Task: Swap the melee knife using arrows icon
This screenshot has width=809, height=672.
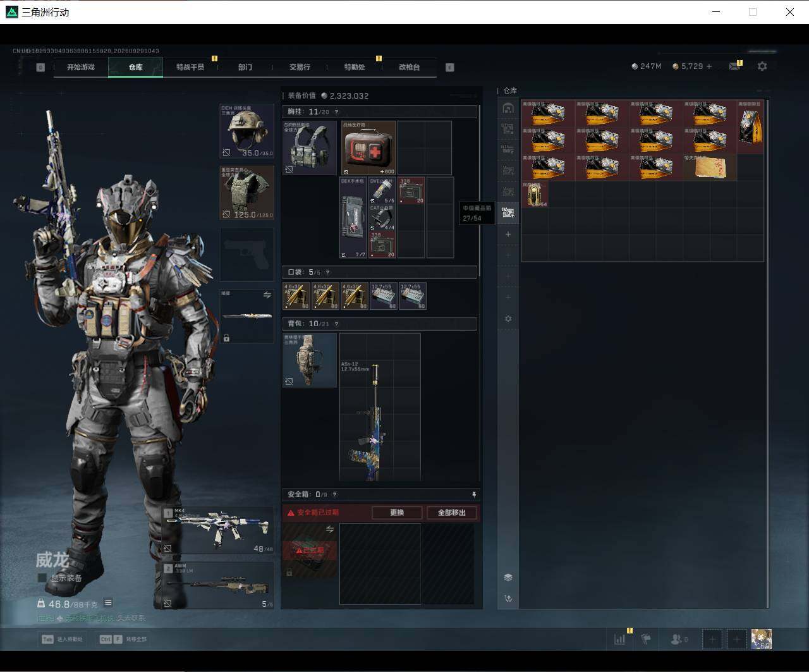Action: tap(267, 295)
